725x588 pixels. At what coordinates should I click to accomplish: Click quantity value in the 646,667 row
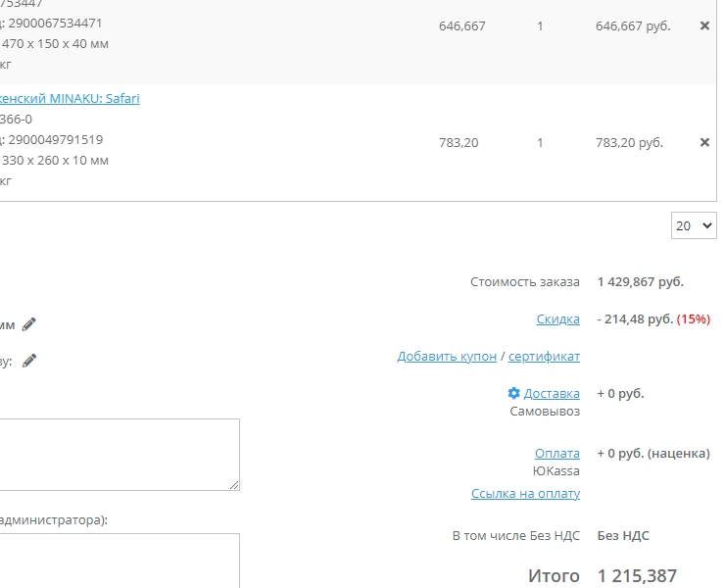point(540,26)
